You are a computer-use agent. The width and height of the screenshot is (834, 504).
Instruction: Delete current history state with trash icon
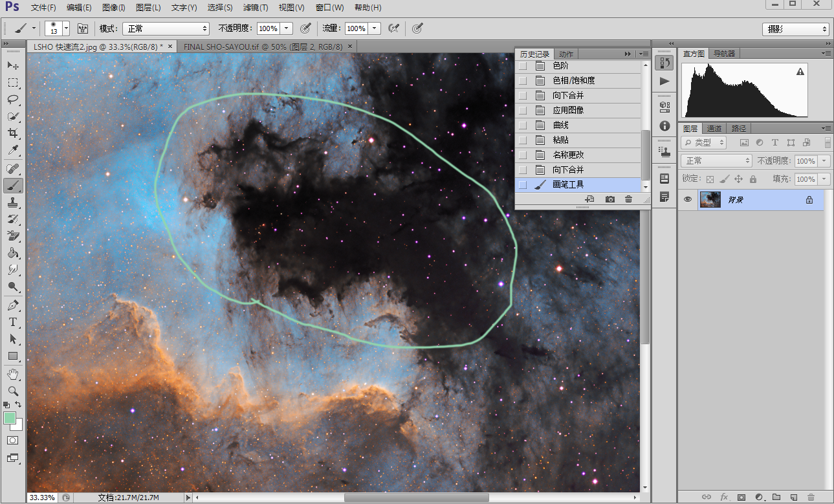(x=628, y=199)
